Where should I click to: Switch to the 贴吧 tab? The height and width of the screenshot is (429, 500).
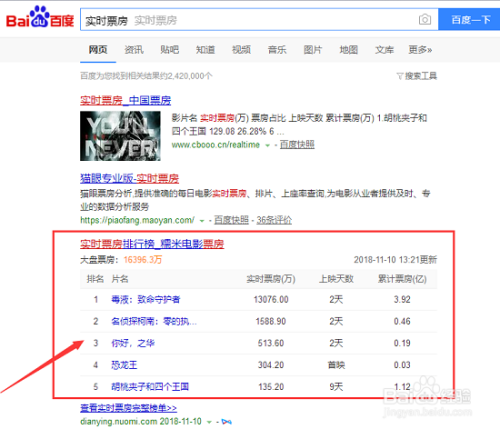point(169,50)
